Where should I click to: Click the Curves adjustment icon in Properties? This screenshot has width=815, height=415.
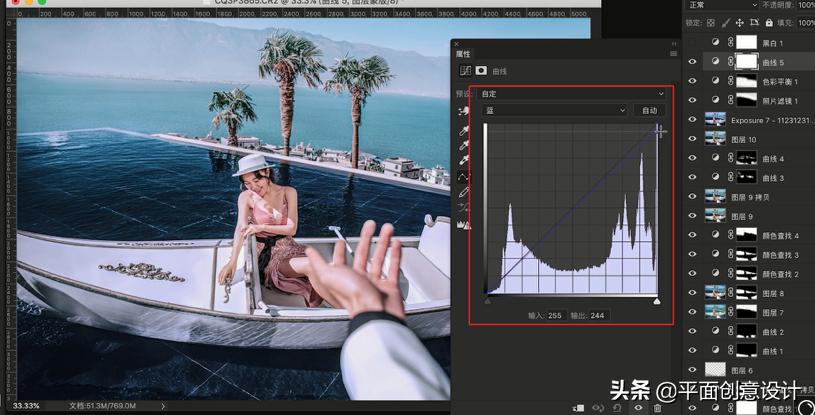(465, 71)
